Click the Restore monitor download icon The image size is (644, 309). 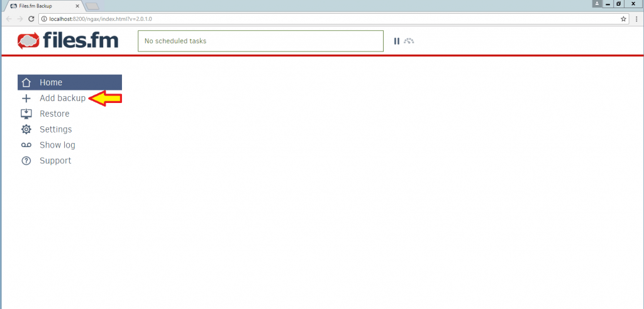26,114
